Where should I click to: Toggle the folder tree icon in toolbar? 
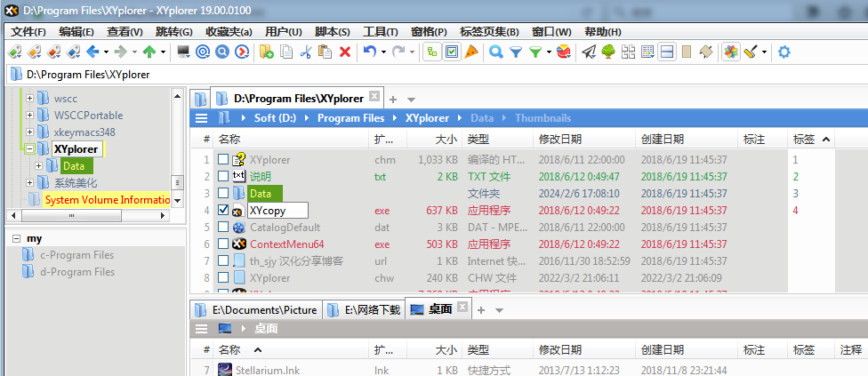pos(608,52)
